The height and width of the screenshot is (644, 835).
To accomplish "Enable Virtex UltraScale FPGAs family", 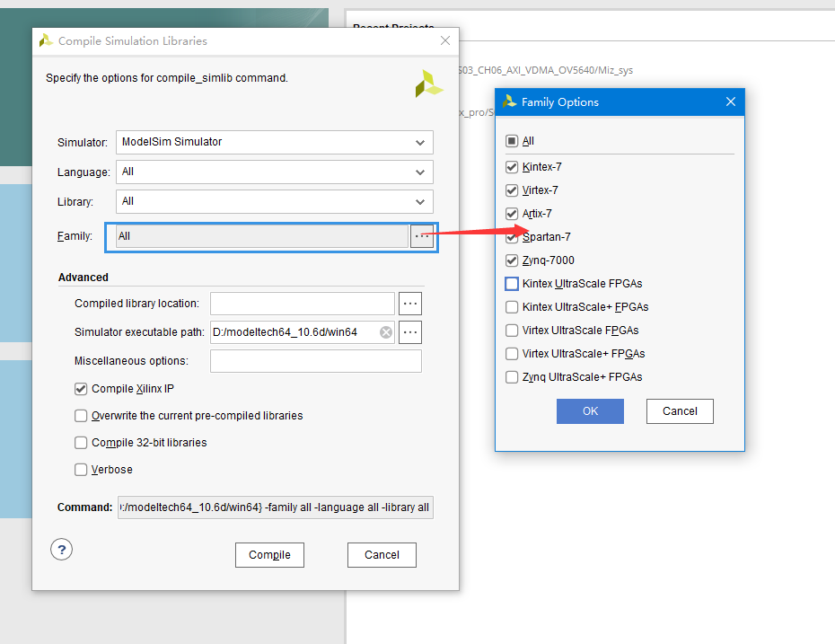I will tap(512, 331).
